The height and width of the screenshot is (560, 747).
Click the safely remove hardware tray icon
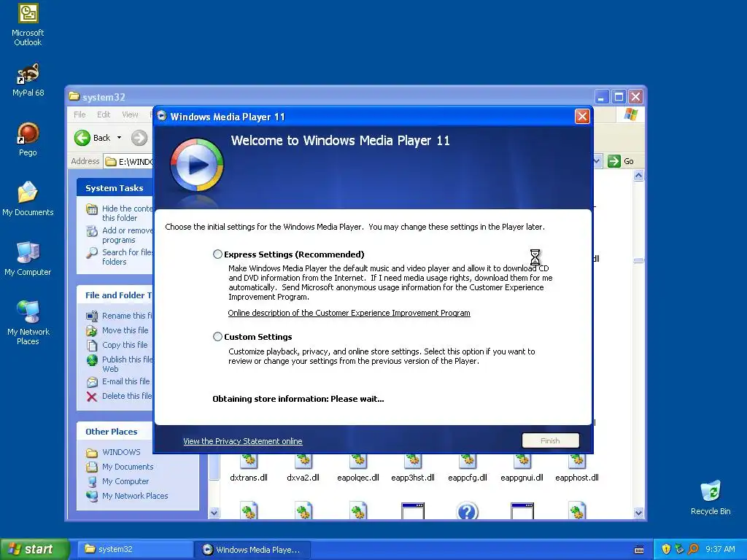[x=679, y=549]
